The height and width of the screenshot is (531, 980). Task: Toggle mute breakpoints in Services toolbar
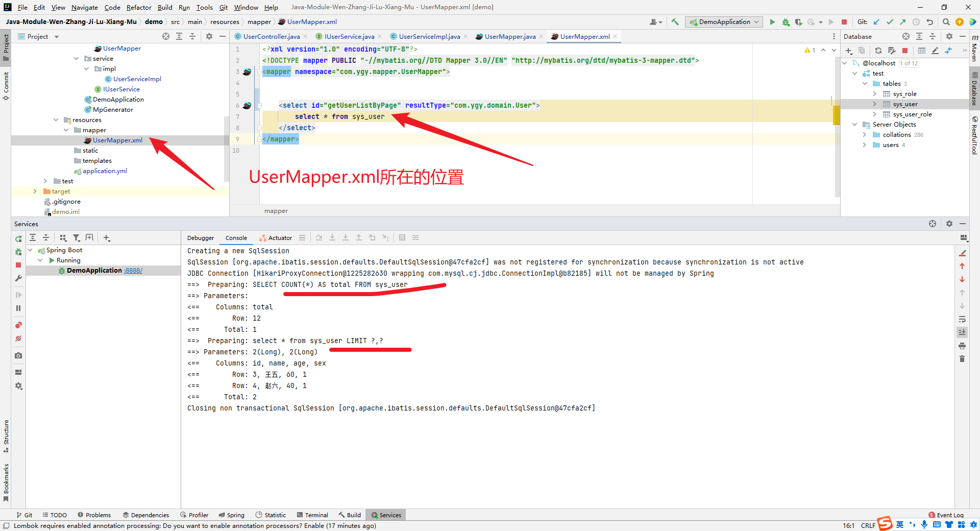[x=18, y=339]
